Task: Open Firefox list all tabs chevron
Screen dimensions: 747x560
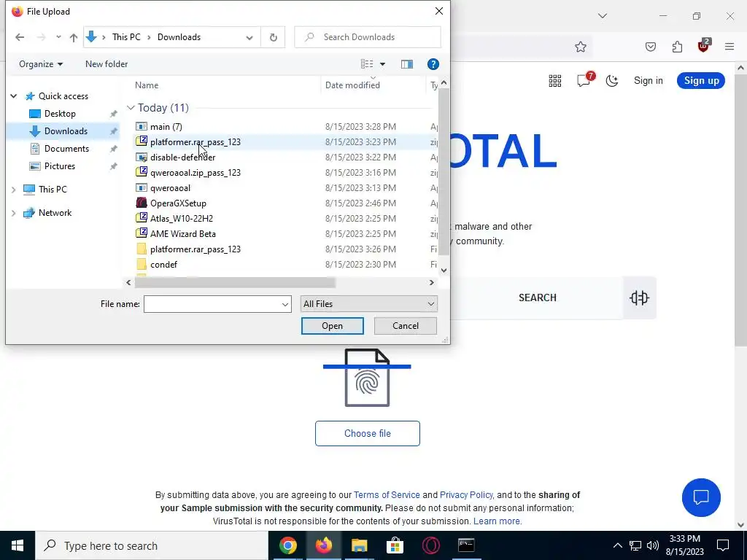Action: pyautogui.click(x=602, y=16)
